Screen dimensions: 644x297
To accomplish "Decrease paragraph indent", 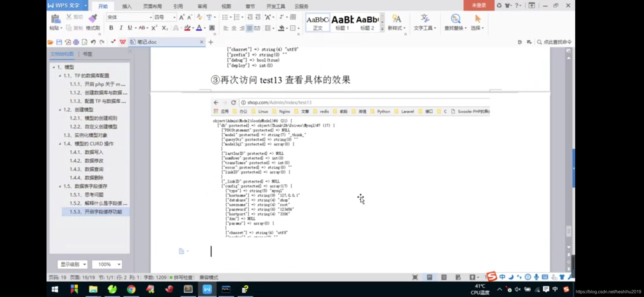I will pyautogui.click(x=250, y=17).
